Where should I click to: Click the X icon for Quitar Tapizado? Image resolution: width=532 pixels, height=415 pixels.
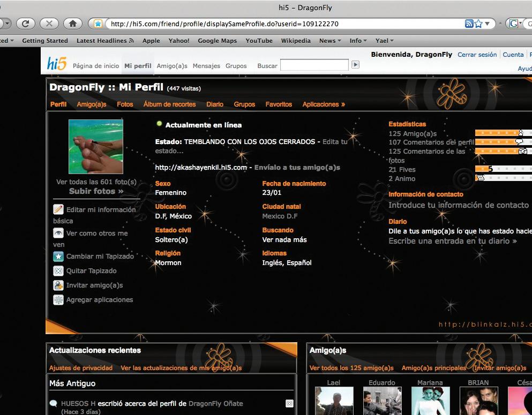tap(58, 270)
